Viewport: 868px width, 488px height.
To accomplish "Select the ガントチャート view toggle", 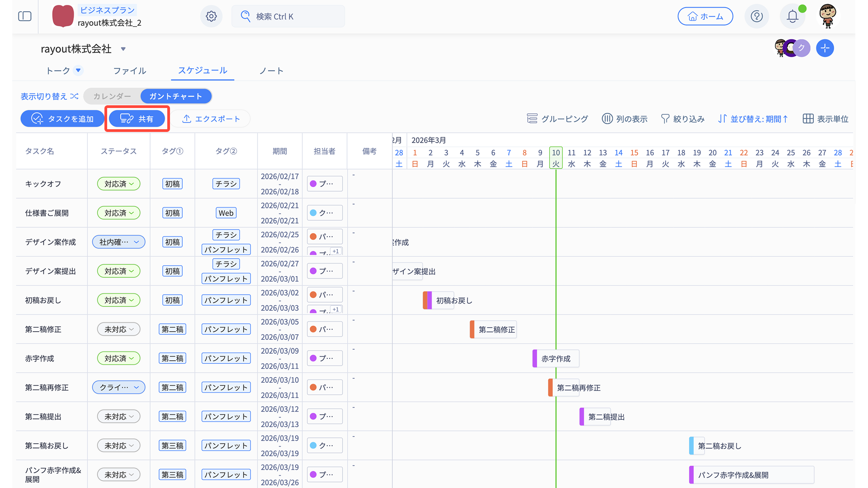I will [x=175, y=96].
